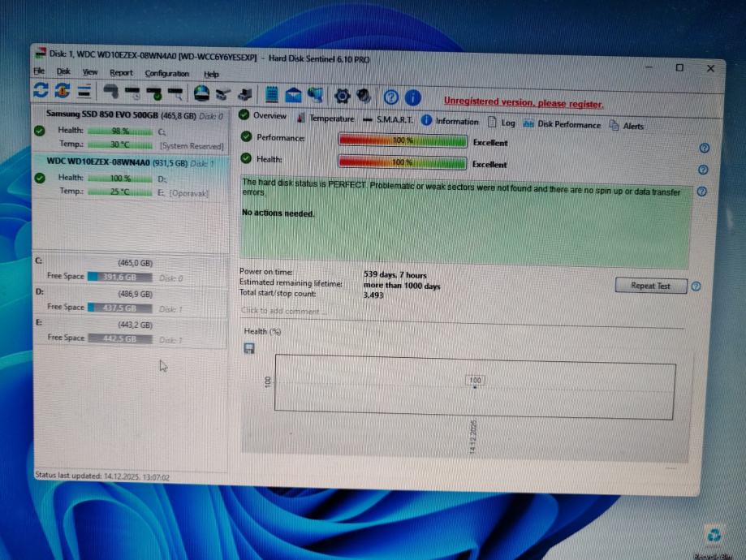Click the [System Reserved] partition label

[x=192, y=146]
